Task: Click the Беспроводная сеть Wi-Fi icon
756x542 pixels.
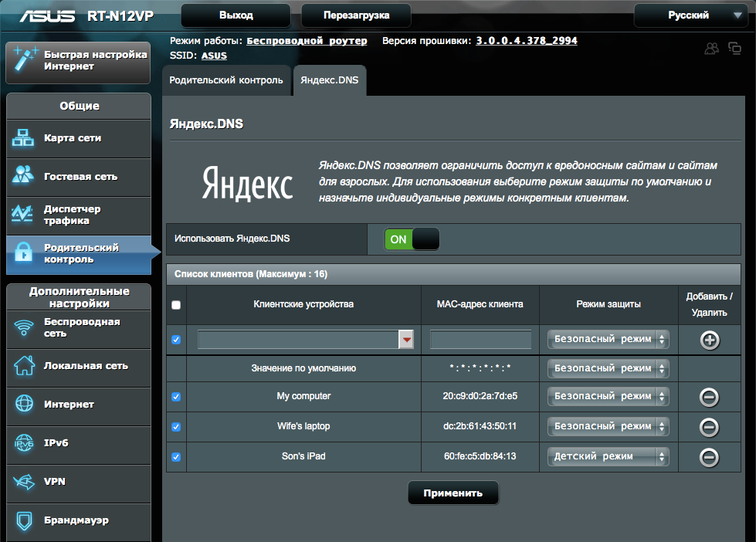Action: pos(24,327)
